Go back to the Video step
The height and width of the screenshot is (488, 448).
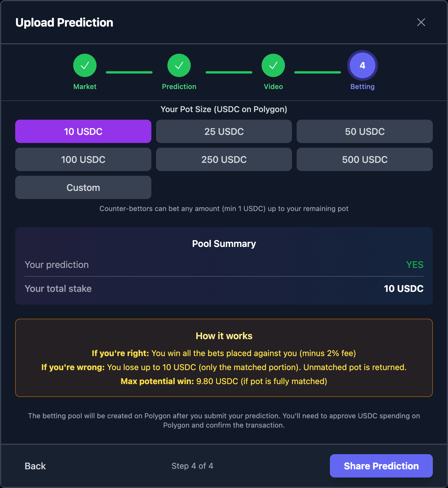tap(35, 466)
